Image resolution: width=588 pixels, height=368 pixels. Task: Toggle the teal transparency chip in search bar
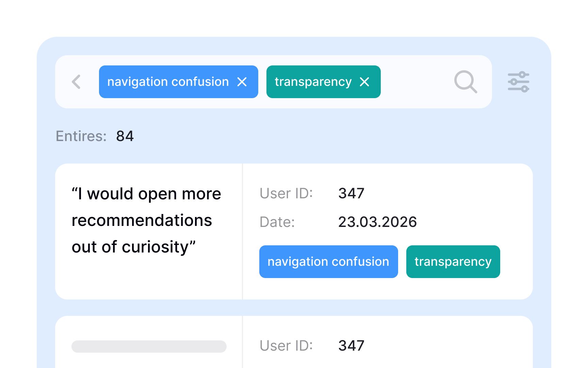[323, 82]
